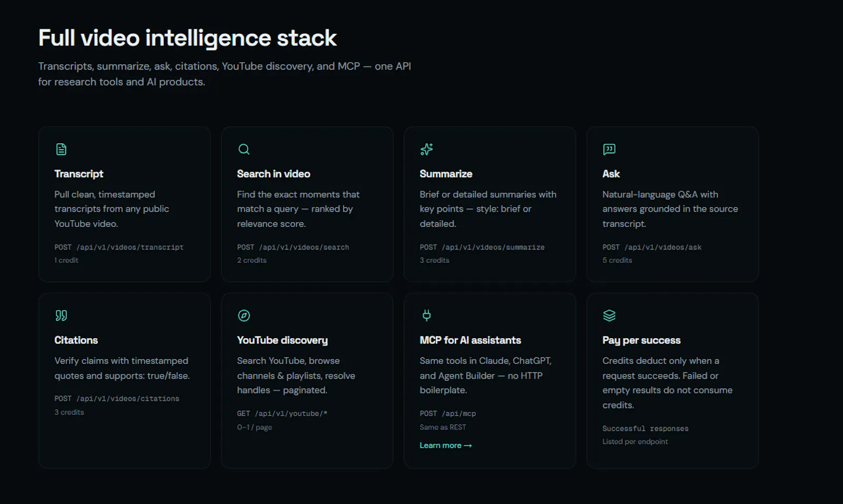Click the Summarize card heading

pyautogui.click(x=446, y=174)
